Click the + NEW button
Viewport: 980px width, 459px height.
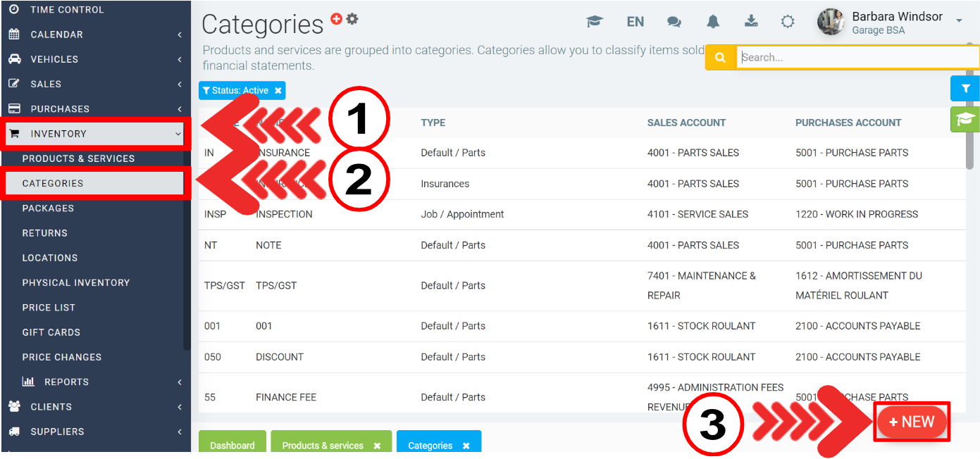click(912, 422)
